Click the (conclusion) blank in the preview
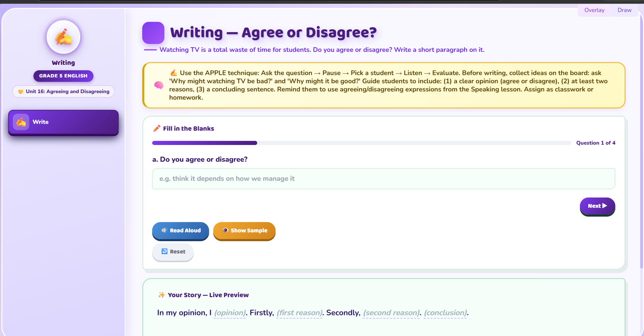 tap(445, 313)
